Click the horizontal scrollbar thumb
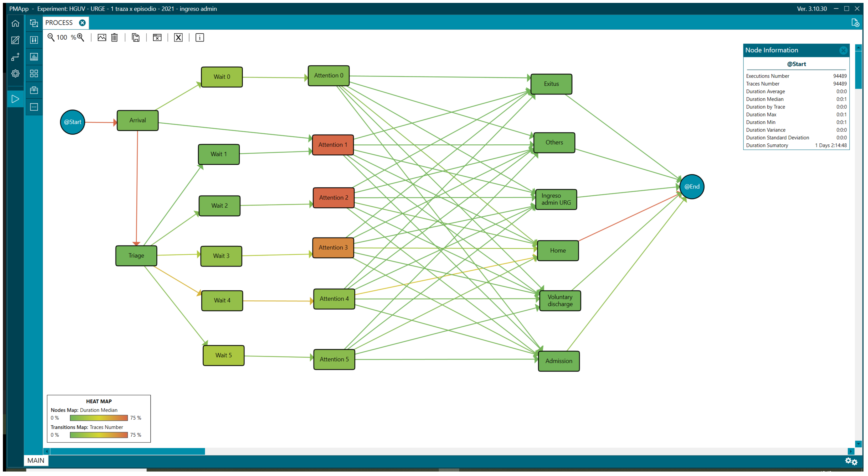The image size is (868, 476). [x=127, y=451]
